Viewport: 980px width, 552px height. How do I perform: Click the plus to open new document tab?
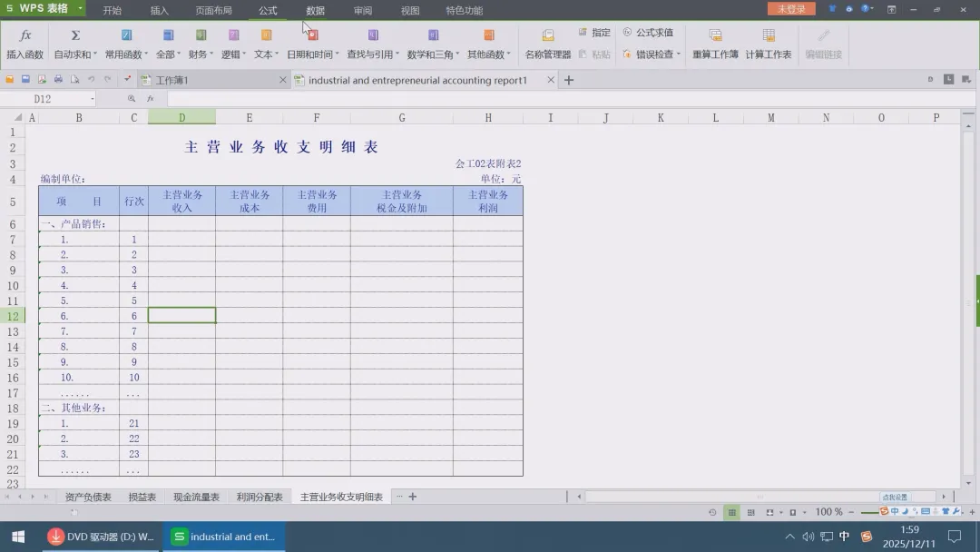(569, 80)
